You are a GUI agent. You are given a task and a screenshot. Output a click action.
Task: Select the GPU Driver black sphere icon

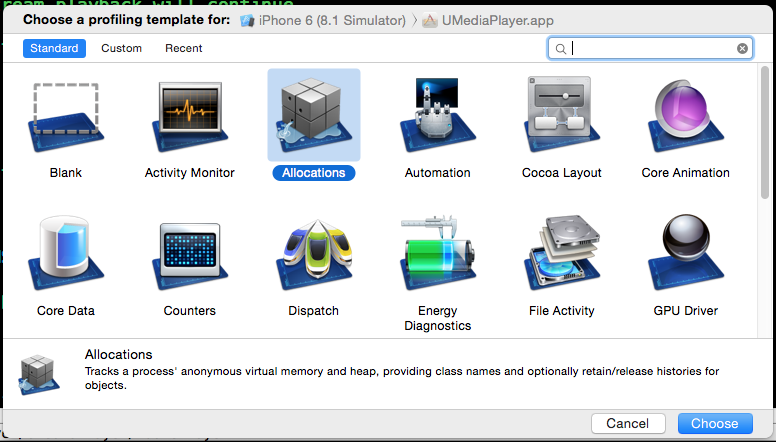(685, 252)
